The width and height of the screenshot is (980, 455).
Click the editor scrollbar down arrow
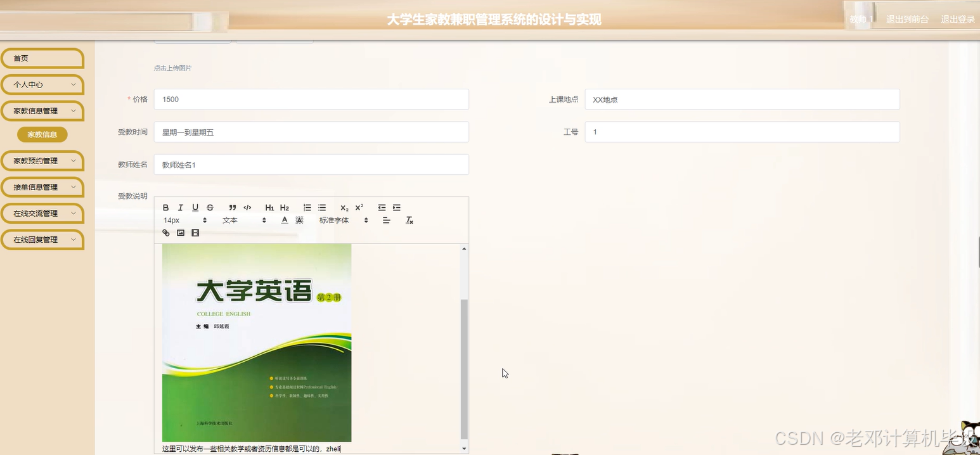464,449
